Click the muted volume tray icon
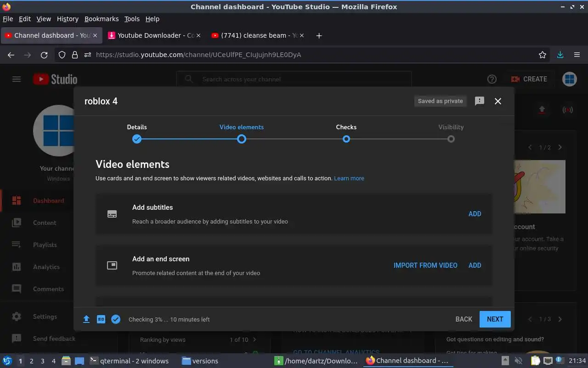The width and height of the screenshot is (588, 368). tap(518, 361)
